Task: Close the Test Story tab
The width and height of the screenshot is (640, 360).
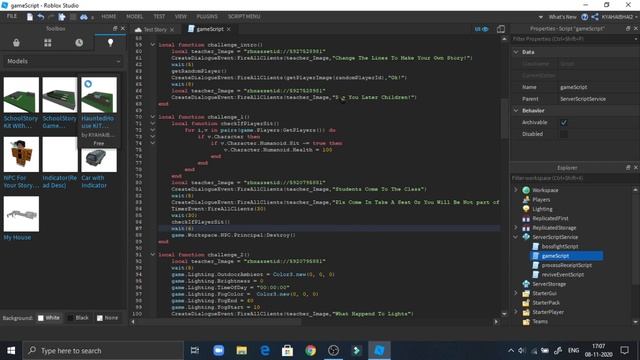Action: tap(172, 30)
